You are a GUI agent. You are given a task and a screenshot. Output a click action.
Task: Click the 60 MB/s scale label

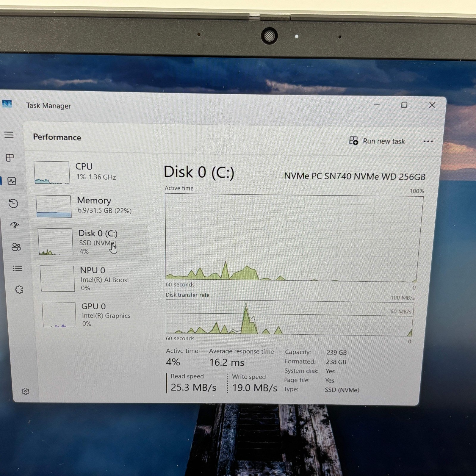(x=401, y=311)
